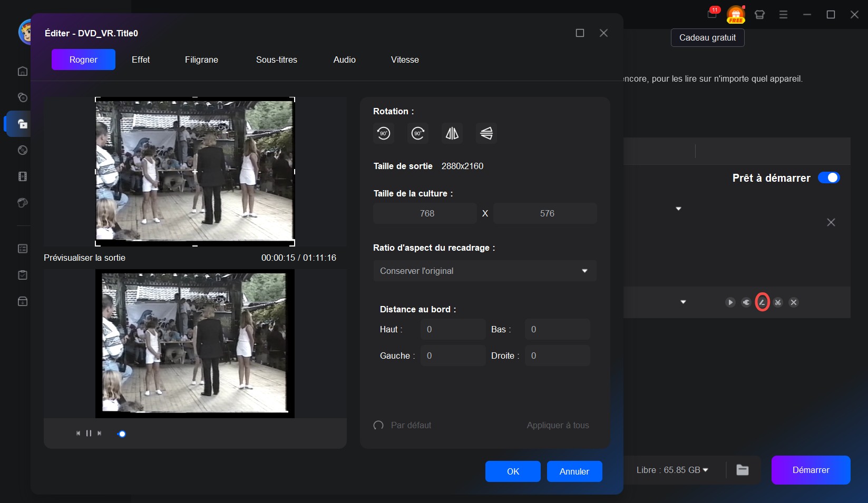Open the DVD disc section in the sidebar
Screen dimensions: 868x503
point(23,151)
